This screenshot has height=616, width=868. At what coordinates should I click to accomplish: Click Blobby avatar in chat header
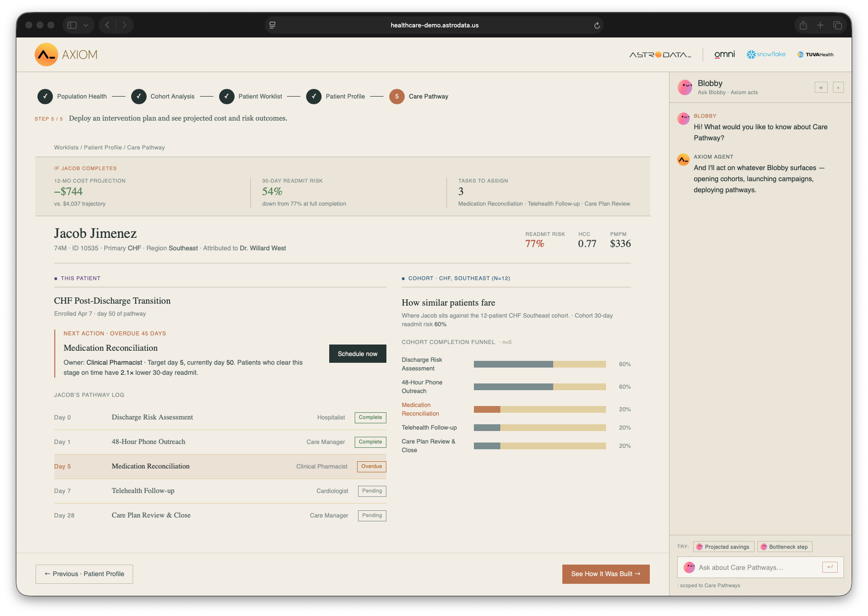(x=685, y=87)
